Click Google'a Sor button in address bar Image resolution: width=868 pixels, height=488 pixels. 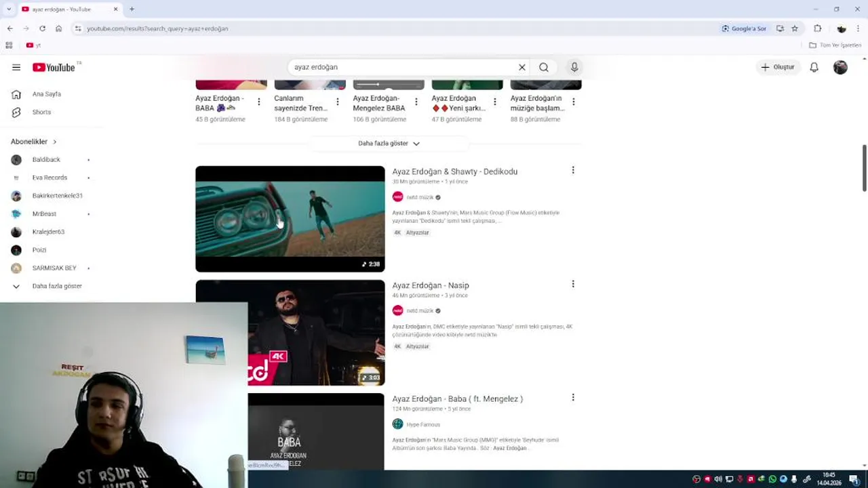coord(744,28)
